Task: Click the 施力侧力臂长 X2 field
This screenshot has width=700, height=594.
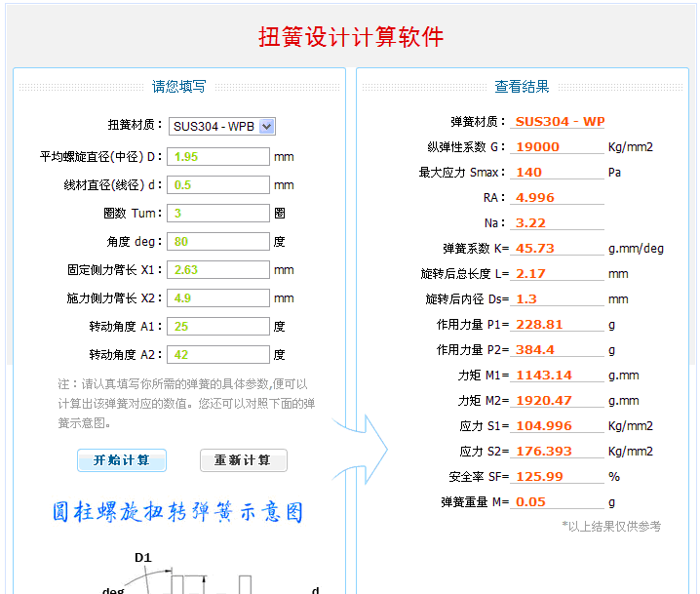Action: [x=218, y=298]
